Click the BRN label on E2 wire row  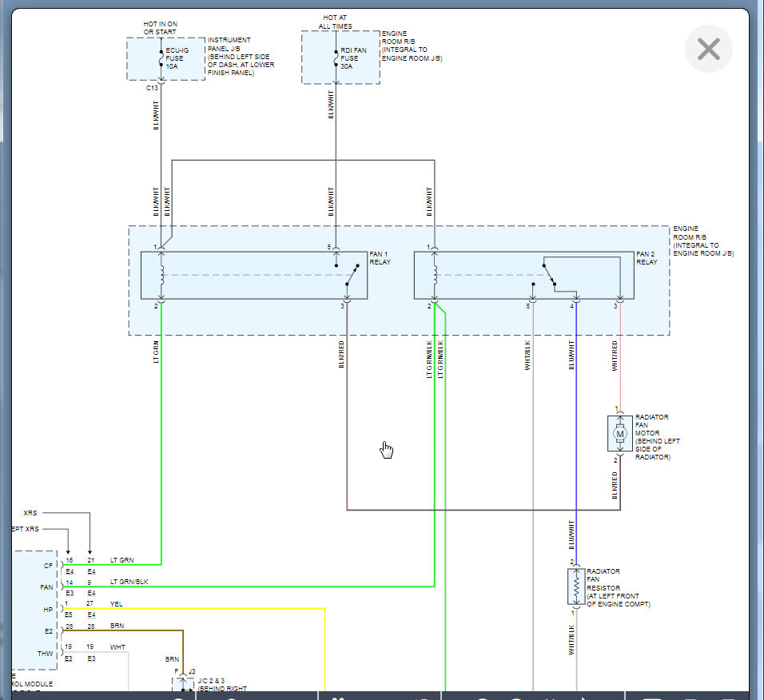[117, 626]
